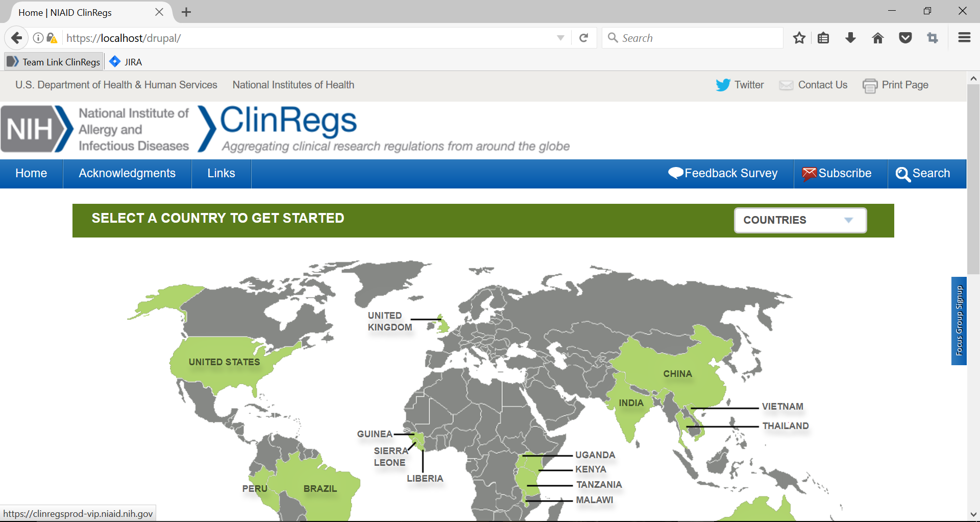Image resolution: width=980 pixels, height=522 pixels.
Task: Open the bookmarks list icon
Action: 823,38
